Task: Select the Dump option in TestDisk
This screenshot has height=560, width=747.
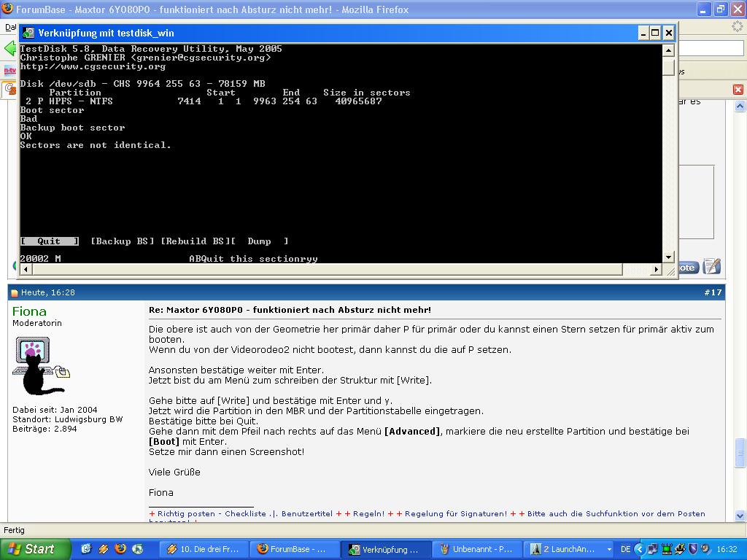Action: point(260,241)
